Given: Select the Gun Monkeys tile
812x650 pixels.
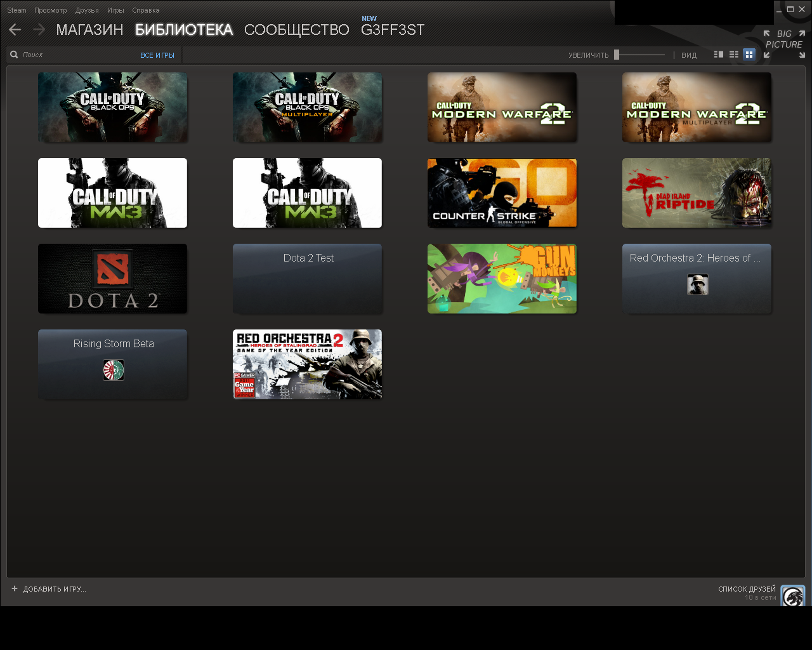Looking at the screenshot, I should [502, 279].
